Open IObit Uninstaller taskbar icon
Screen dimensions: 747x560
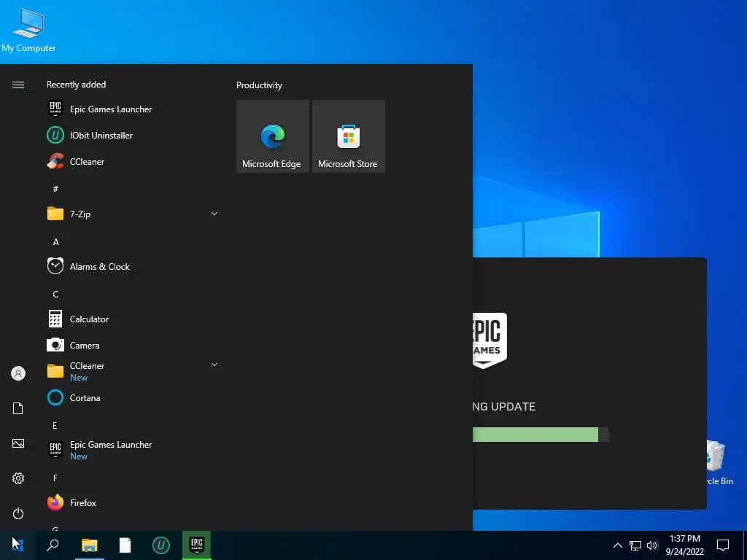point(161,545)
